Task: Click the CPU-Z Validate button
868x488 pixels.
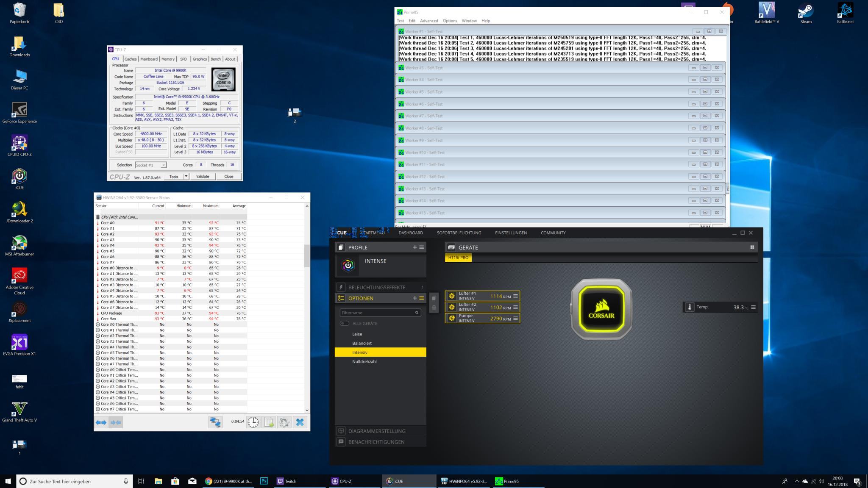Action: (x=203, y=176)
